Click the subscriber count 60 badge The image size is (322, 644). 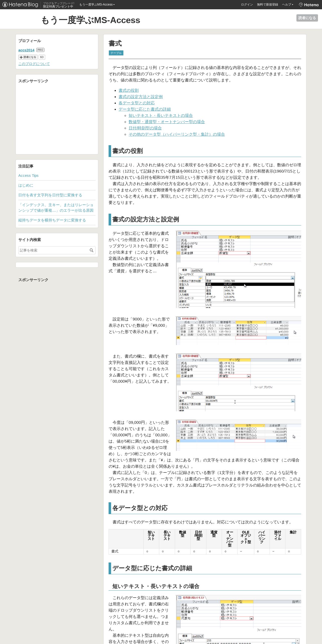[42, 57]
